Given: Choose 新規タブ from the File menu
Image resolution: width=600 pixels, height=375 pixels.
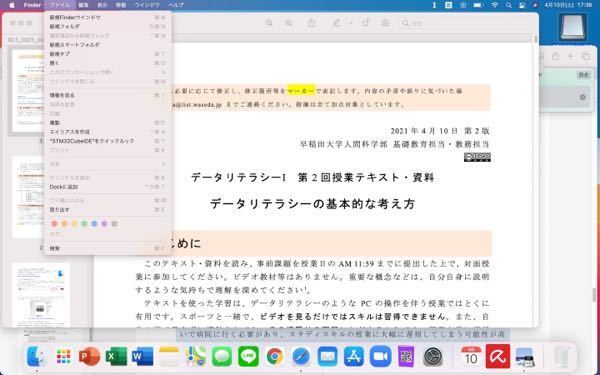Looking at the screenshot, I should (x=108, y=54).
